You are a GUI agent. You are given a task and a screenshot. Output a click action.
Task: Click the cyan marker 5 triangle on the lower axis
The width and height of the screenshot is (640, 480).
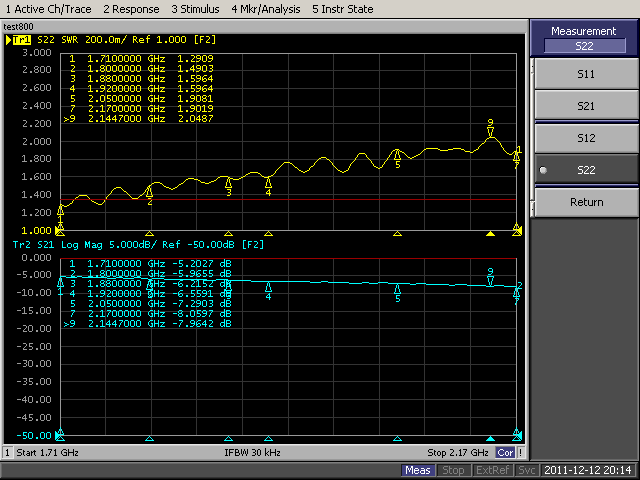(397, 439)
